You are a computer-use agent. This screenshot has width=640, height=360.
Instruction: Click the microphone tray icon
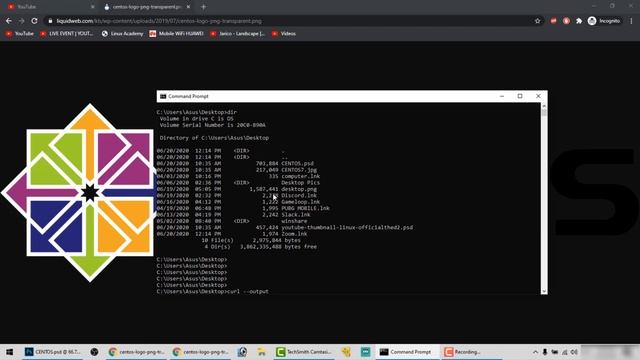coord(545,352)
